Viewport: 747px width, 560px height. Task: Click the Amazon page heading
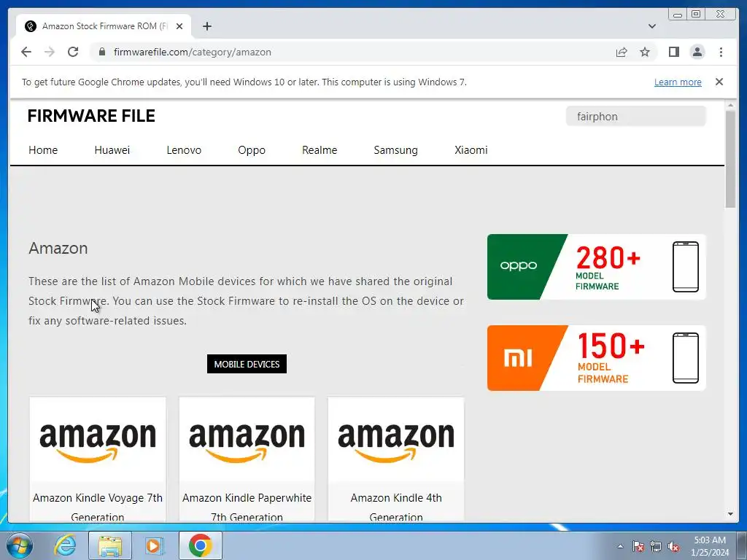58,248
